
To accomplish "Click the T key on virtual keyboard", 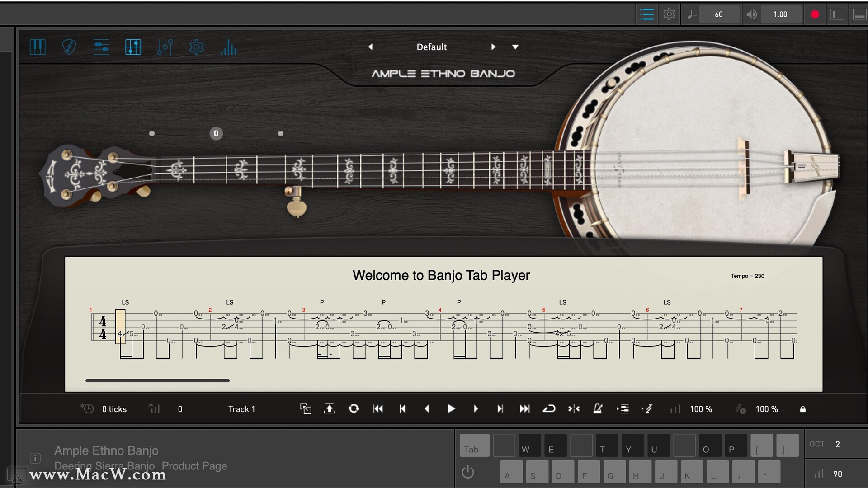I will pos(607,445).
